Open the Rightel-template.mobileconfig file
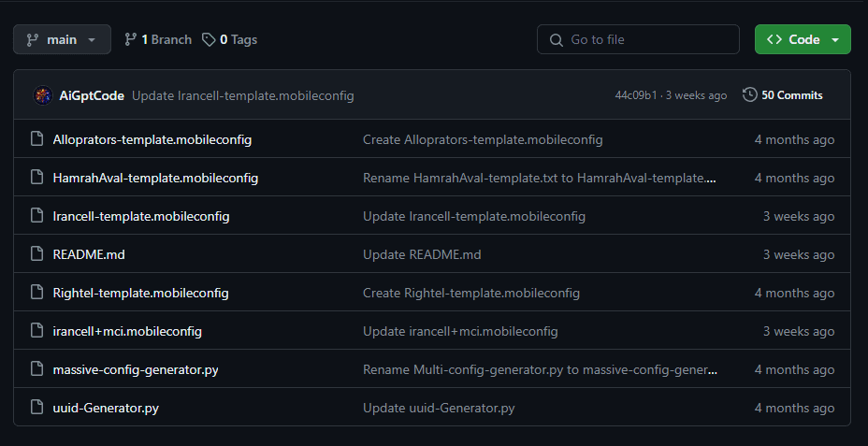 tap(140, 294)
